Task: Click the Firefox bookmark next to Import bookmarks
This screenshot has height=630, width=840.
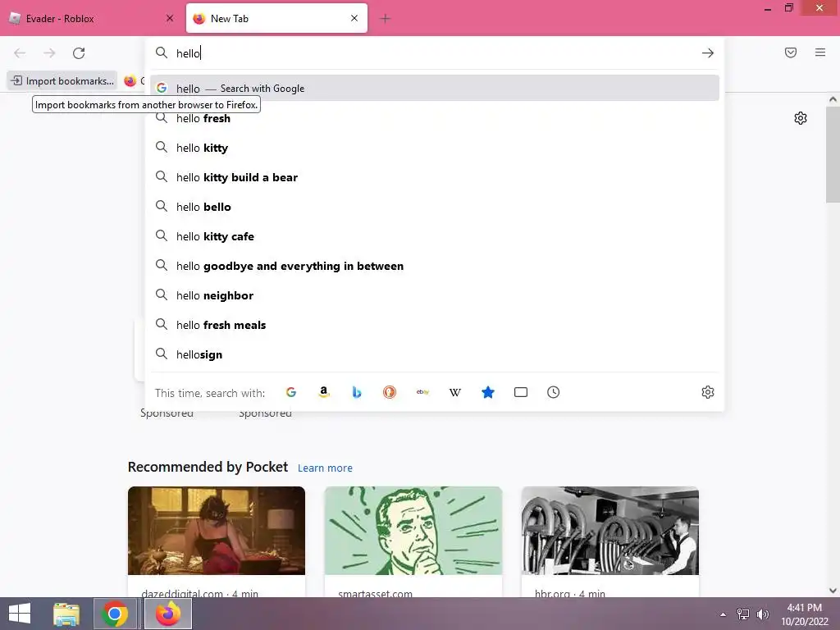Action: pos(134,81)
